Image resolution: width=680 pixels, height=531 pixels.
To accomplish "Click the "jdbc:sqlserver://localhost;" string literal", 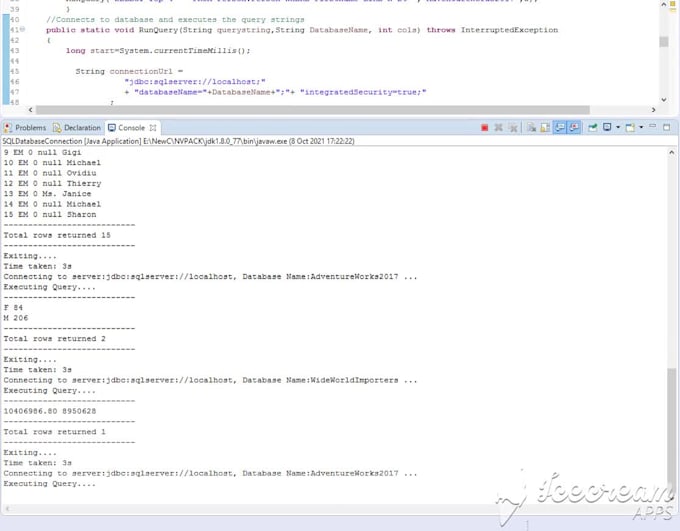I will coord(195,82).
